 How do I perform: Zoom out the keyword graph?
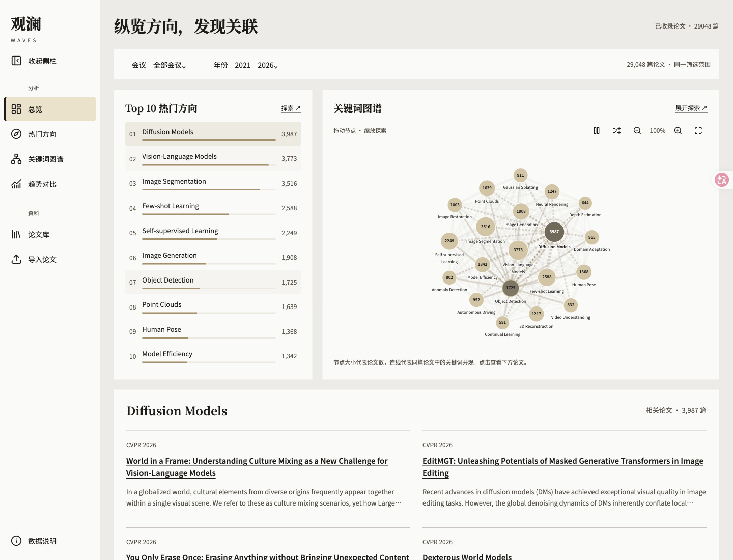(x=637, y=131)
